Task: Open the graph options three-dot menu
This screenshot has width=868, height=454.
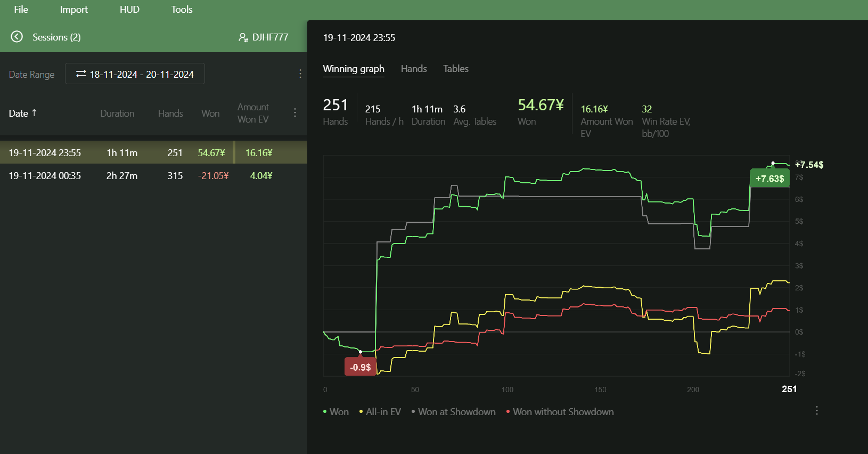Action: click(817, 410)
